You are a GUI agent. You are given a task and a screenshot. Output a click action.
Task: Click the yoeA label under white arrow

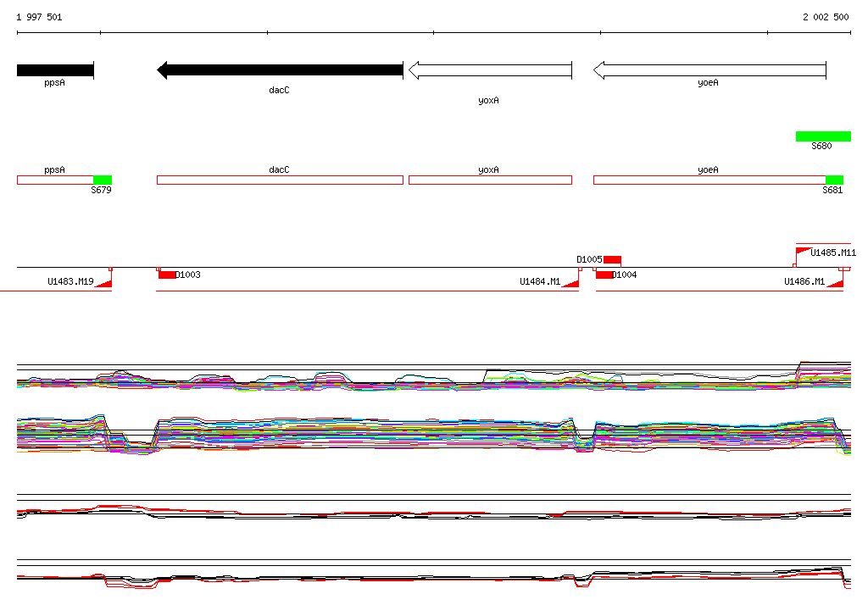(708, 82)
